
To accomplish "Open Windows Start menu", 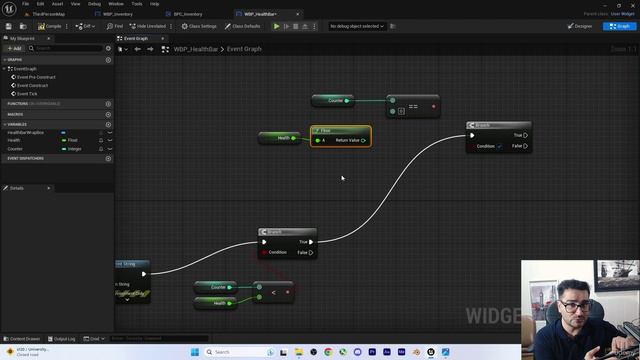I will coord(195,352).
